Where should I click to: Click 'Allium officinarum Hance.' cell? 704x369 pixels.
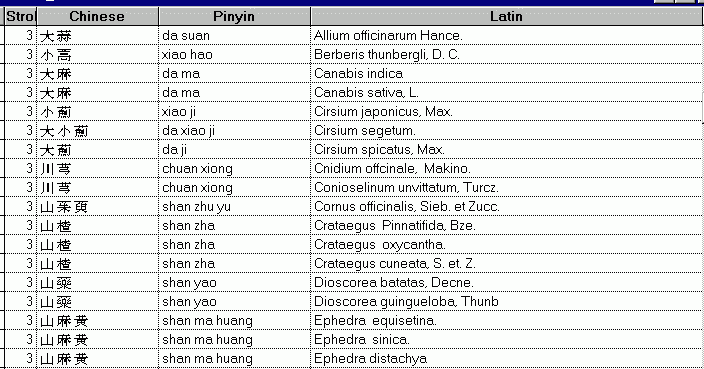pos(506,35)
